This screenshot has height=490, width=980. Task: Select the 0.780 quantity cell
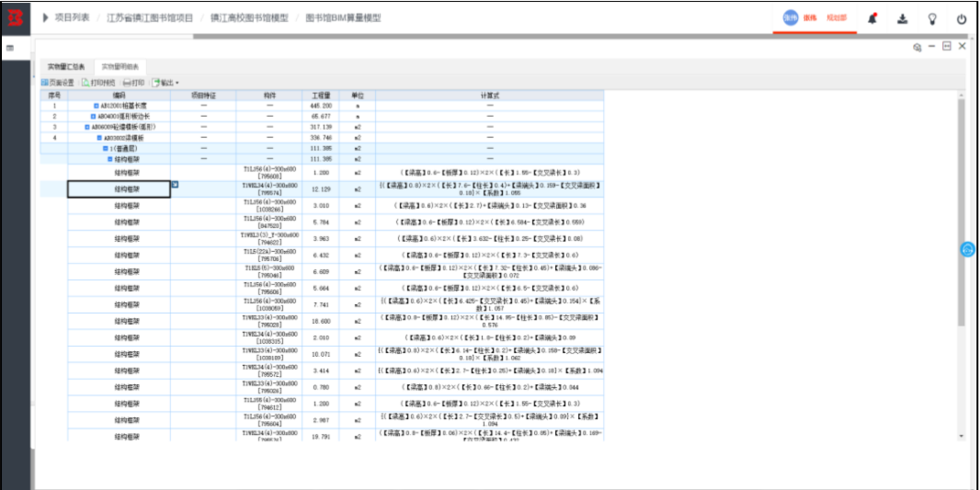321,387
